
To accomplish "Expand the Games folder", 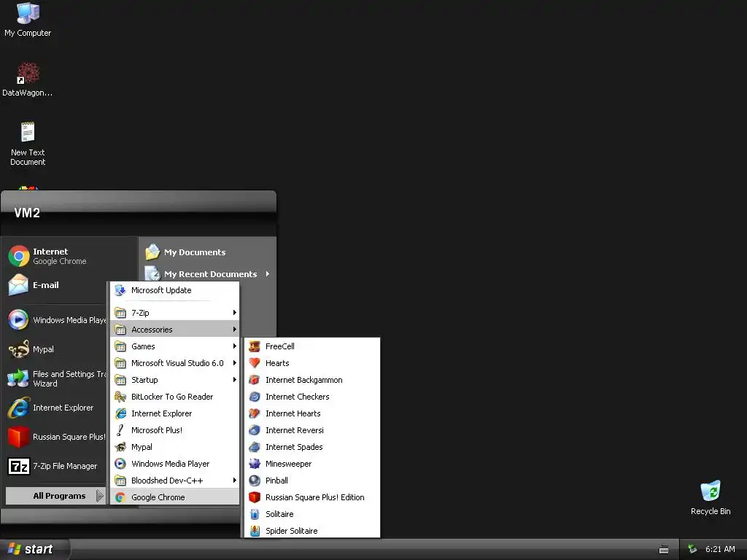I will [175, 346].
